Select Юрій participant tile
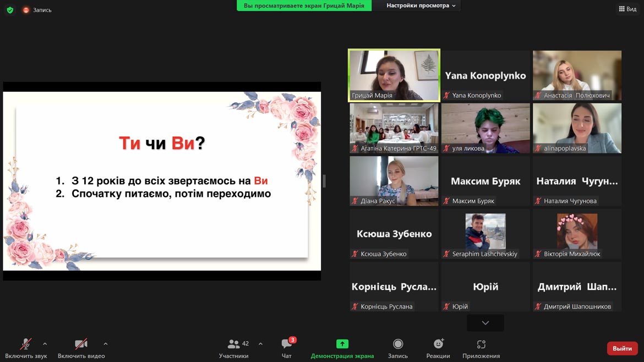Viewport: 644px width, 362px height. [x=485, y=287]
